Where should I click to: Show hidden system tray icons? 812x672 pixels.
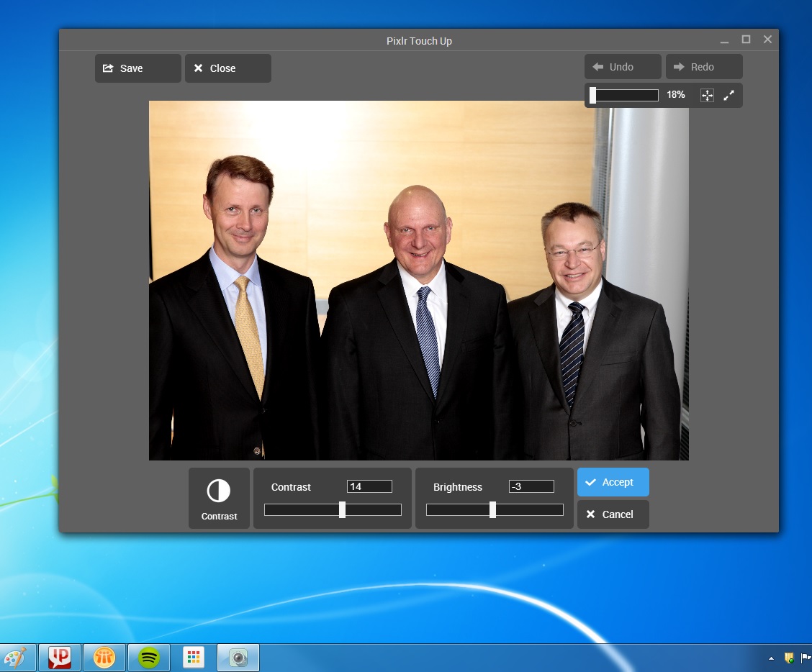click(x=771, y=658)
